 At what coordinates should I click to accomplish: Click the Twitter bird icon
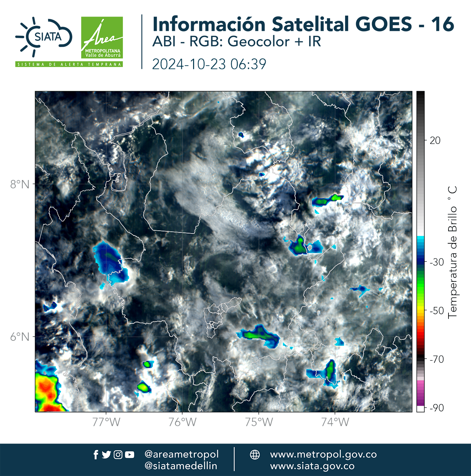[x=106, y=455]
